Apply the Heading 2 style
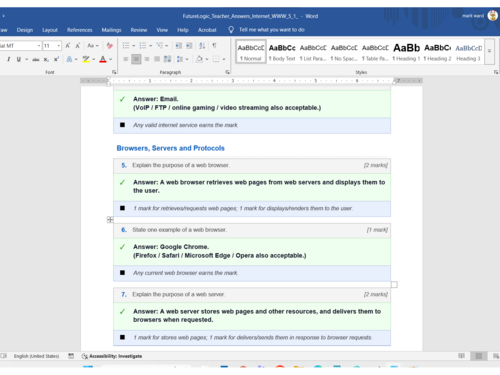500x375 pixels. point(437,52)
